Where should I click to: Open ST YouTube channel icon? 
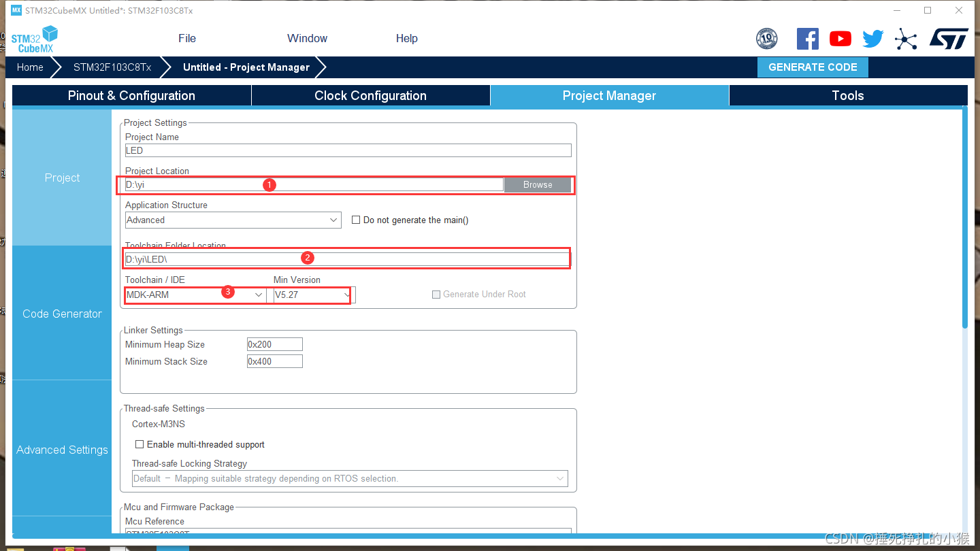pyautogui.click(x=840, y=39)
